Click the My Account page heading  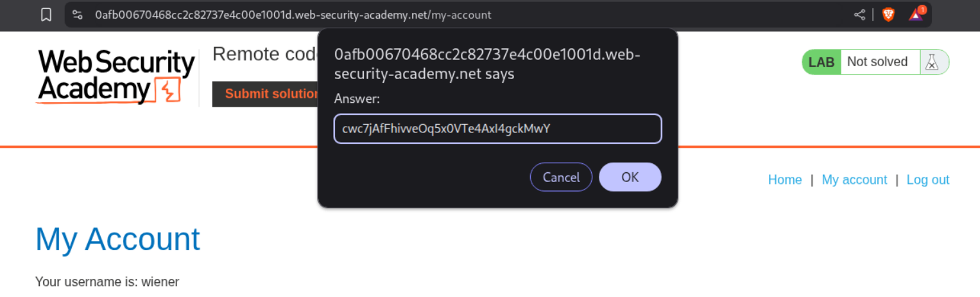click(117, 239)
